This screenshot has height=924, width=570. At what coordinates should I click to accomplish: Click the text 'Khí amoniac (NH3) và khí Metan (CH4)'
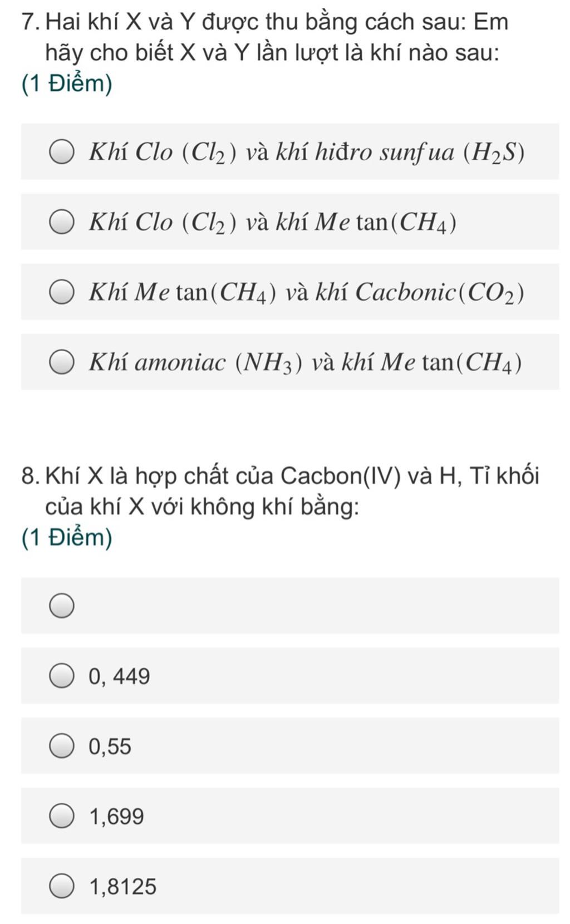click(306, 362)
